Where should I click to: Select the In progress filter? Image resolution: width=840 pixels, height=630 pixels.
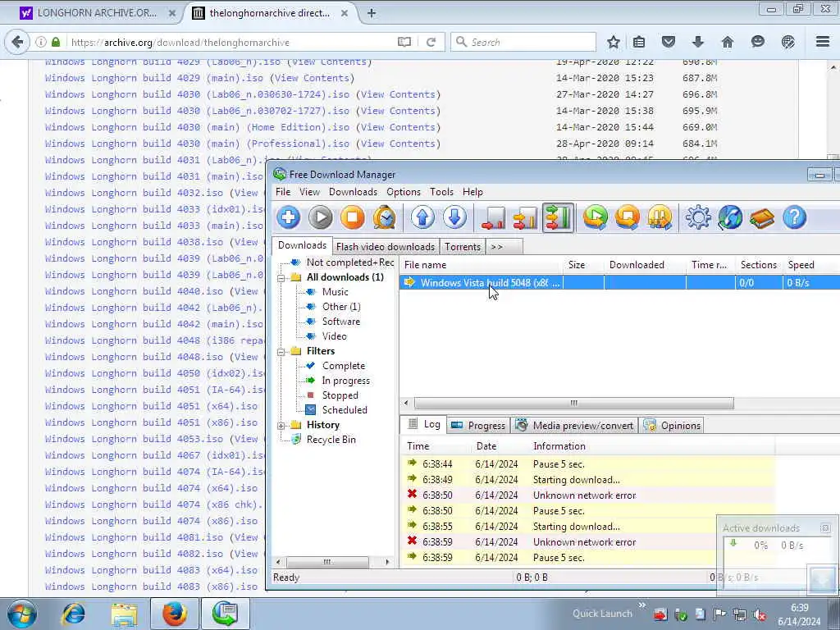[x=345, y=381]
